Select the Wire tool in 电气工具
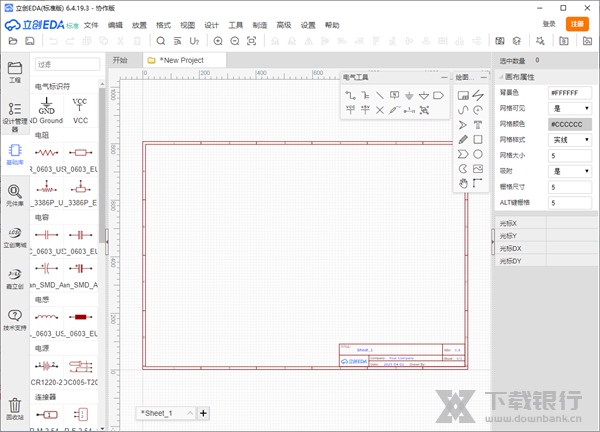This screenshot has height=432, width=600. [x=350, y=95]
